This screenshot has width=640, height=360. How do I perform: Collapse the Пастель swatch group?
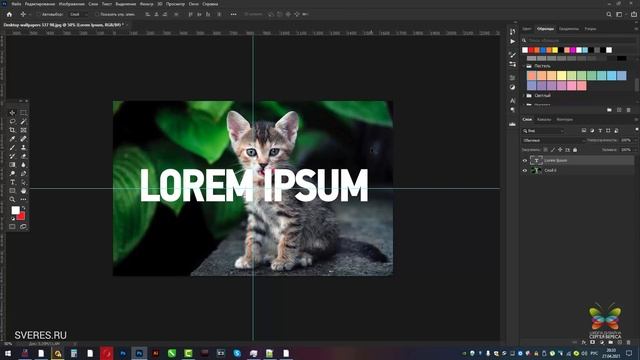point(524,66)
